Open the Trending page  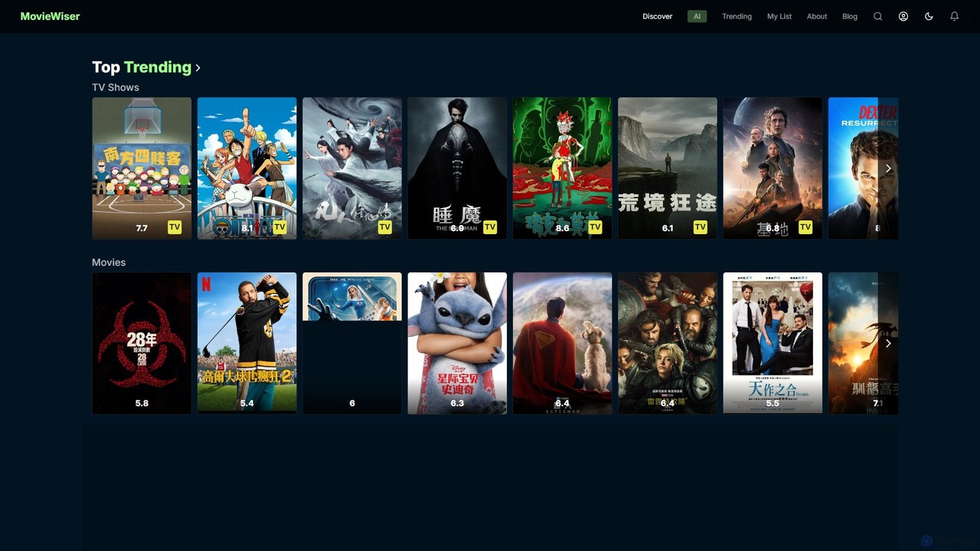click(737, 16)
